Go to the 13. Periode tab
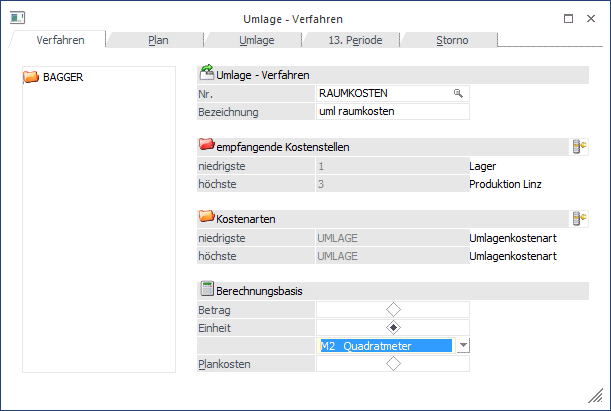The width and height of the screenshot is (611, 411). pos(353,40)
